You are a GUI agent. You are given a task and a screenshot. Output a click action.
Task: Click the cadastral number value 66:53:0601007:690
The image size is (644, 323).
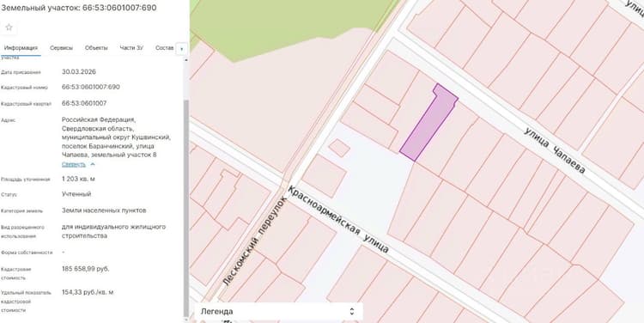[91, 87]
